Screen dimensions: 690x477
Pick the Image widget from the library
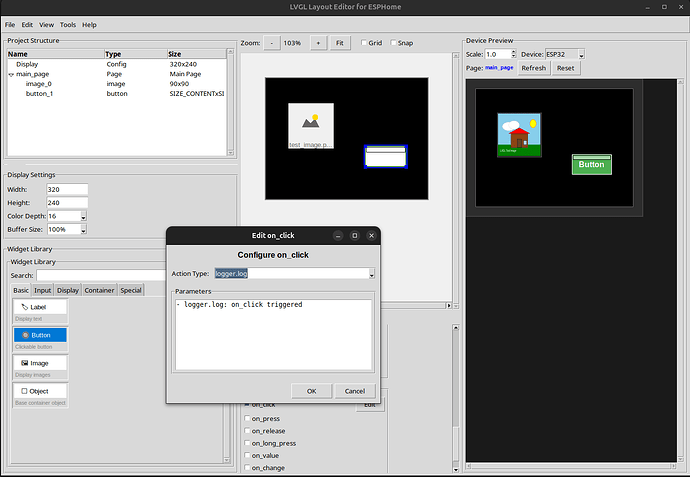tap(40, 362)
